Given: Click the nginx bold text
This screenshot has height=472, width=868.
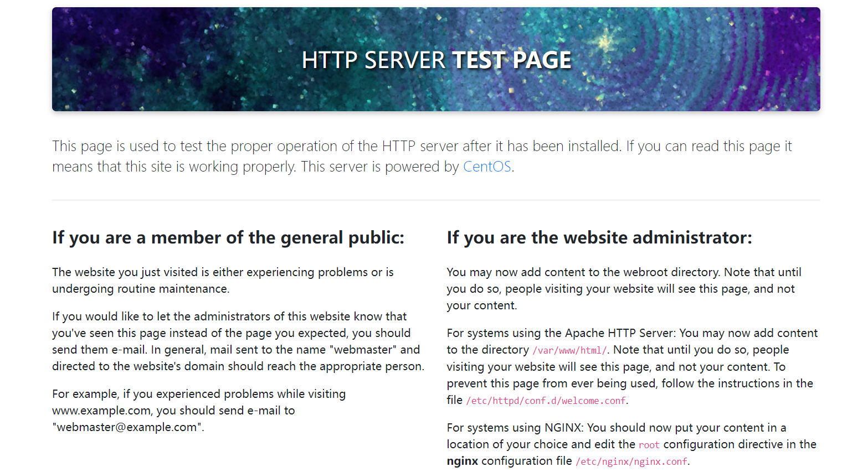Looking at the screenshot, I should point(462,460).
